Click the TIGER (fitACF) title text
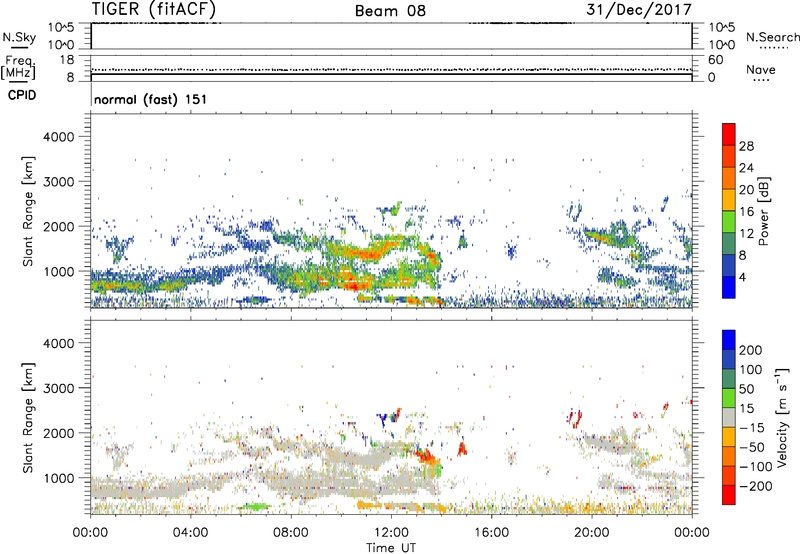Viewport: 800px width, 554px height. click(154, 10)
